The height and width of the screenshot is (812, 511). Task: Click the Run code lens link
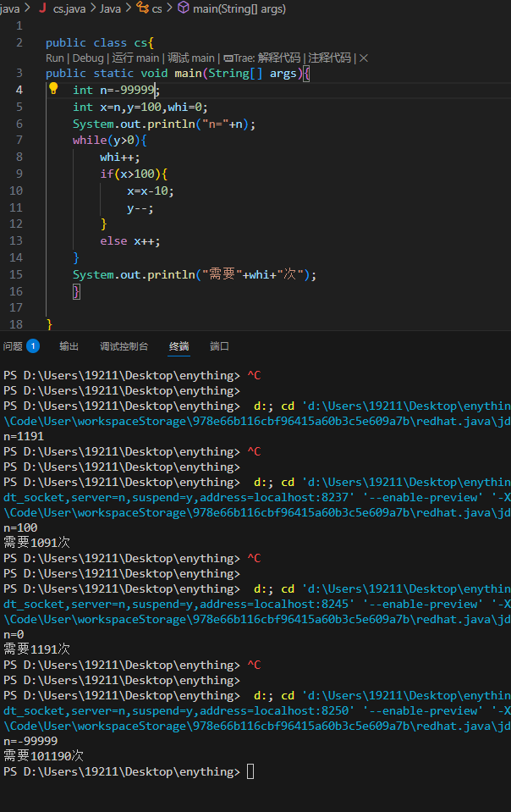point(55,58)
